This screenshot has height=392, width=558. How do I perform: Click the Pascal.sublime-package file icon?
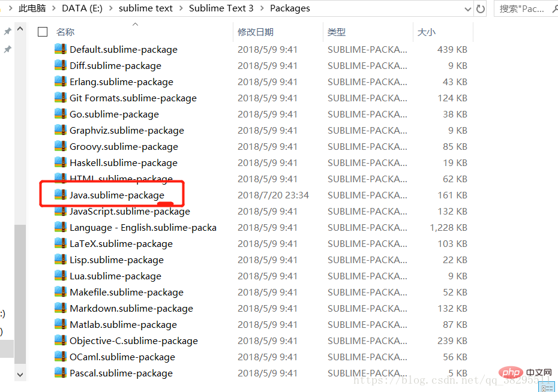click(x=61, y=373)
